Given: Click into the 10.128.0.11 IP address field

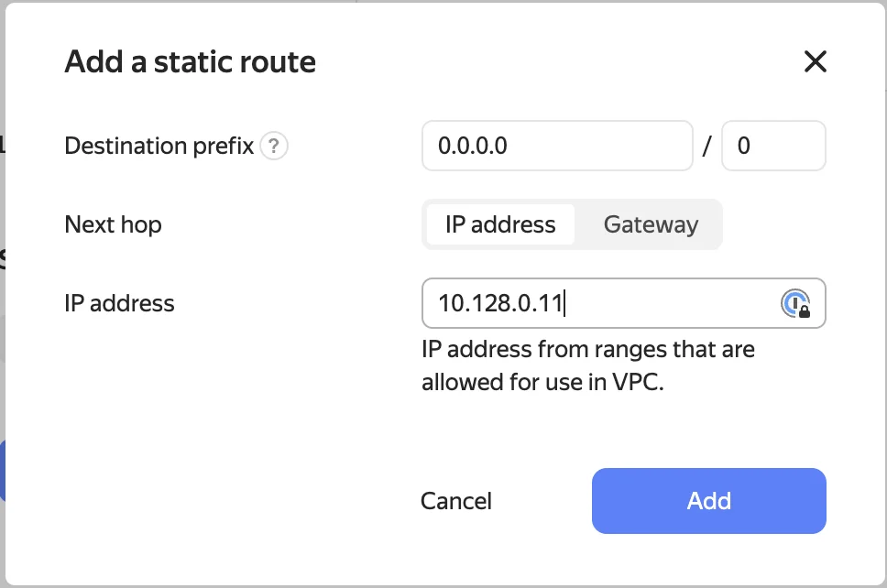Looking at the screenshot, I should click(623, 303).
